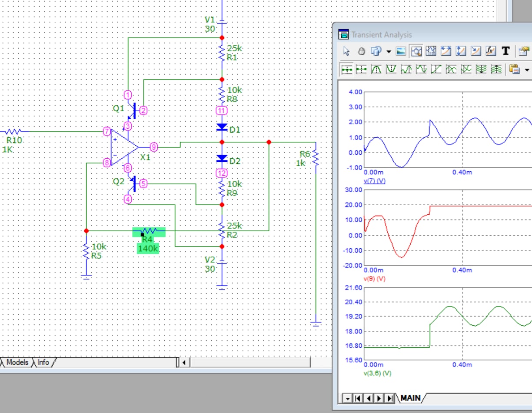The width and height of the screenshot is (532, 413).
Task: Open the plot Properties icon
Action: pyautogui.click(x=525, y=51)
